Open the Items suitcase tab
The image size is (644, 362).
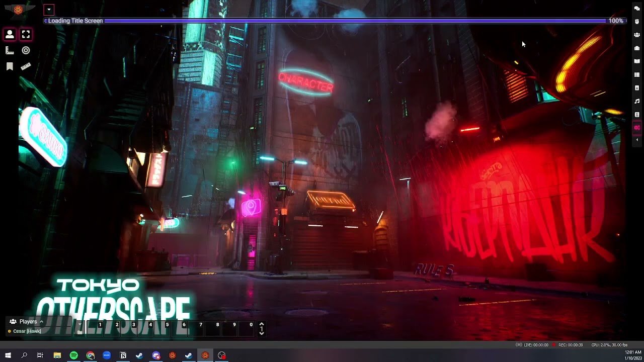tap(637, 48)
